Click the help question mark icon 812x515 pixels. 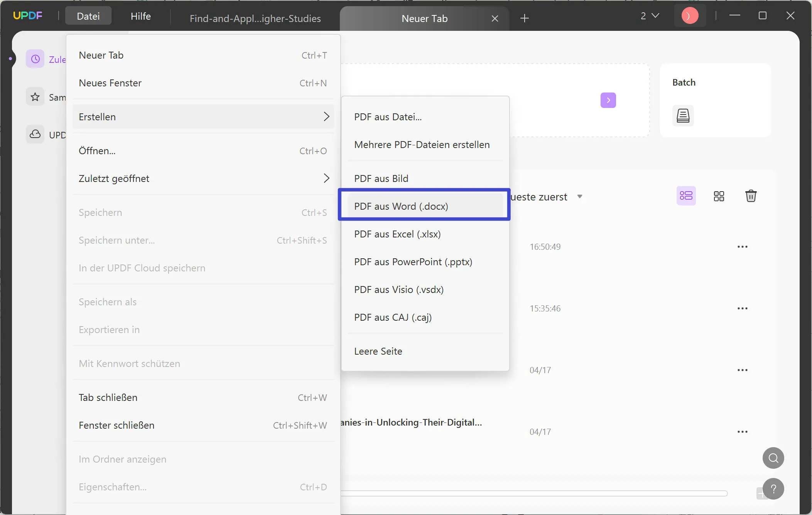773,489
